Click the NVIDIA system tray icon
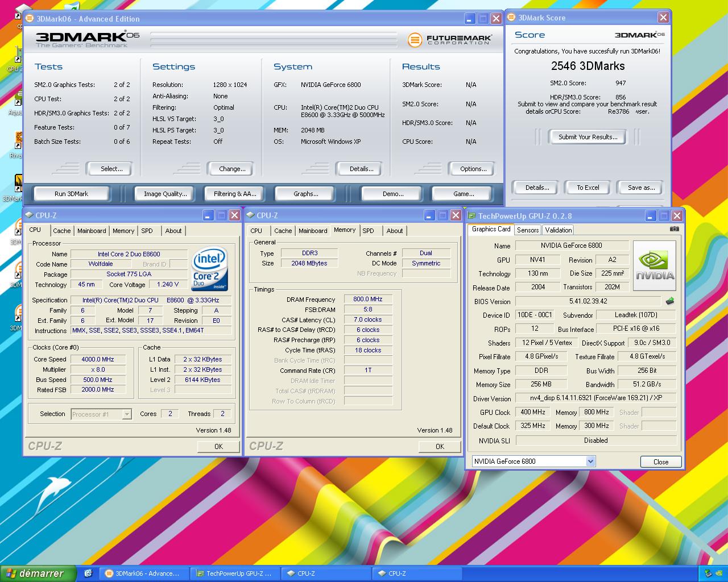The image size is (728, 582). click(x=718, y=573)
